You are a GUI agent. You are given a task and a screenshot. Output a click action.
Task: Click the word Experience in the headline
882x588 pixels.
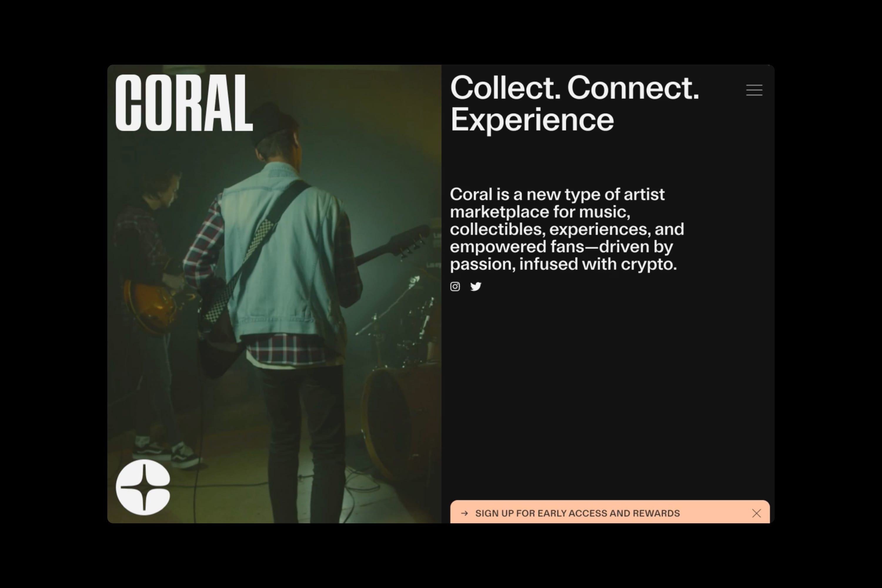(x=532, y=120)
